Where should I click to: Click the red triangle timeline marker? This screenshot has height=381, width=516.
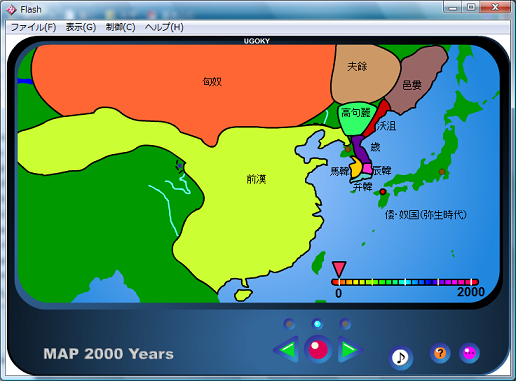coord(339,269)
